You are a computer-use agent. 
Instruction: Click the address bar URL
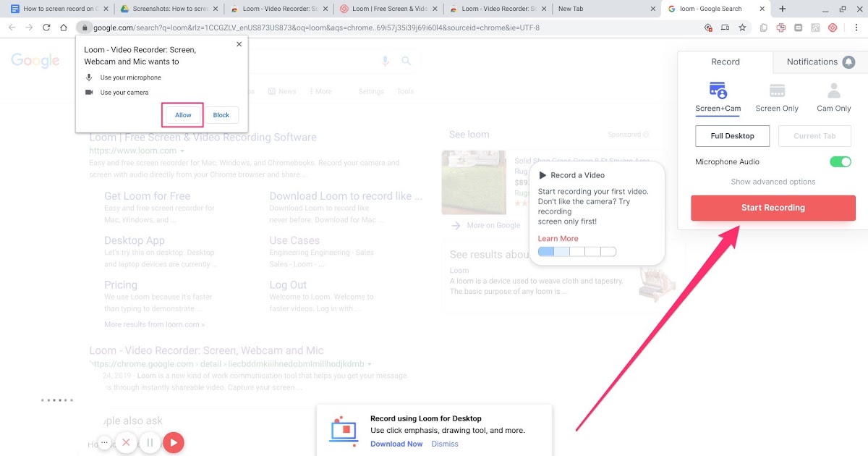tap(316, 28)
